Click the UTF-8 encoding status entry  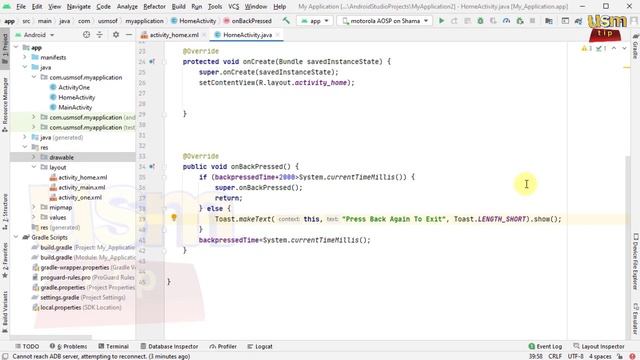point(575,356)
